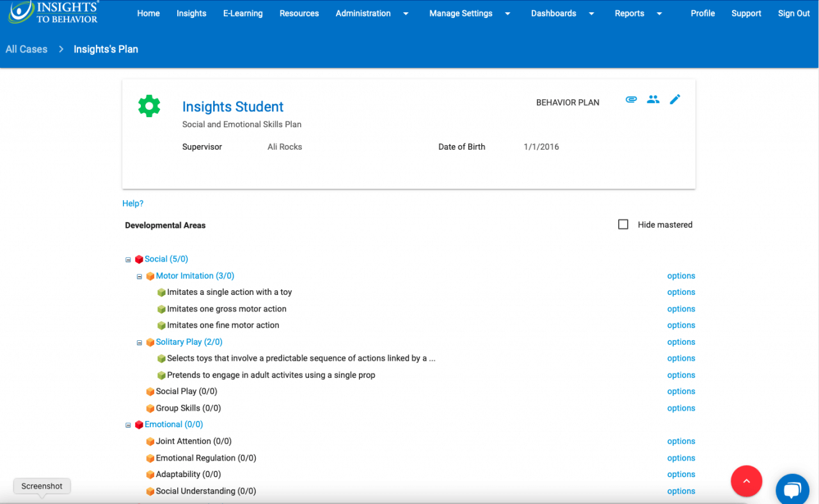Screen dimensions: 819x504
Task: Click 'Social Play (0/0)' text
Action: point(187,391)
